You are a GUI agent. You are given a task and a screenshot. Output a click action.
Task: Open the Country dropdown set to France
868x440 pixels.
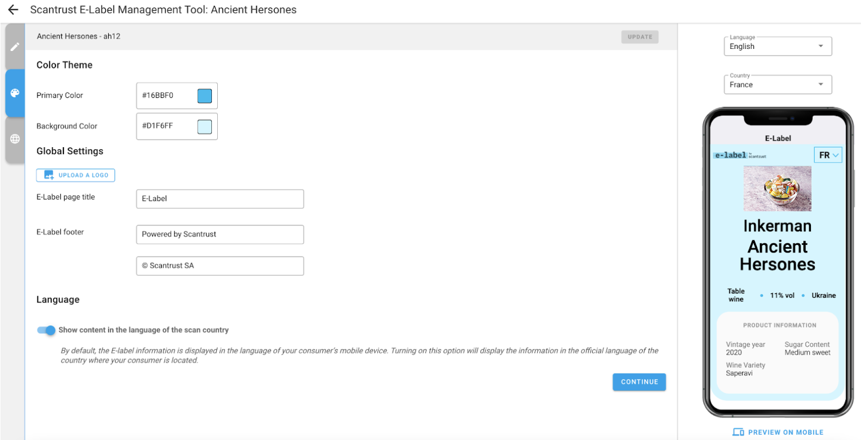(777, 84)
